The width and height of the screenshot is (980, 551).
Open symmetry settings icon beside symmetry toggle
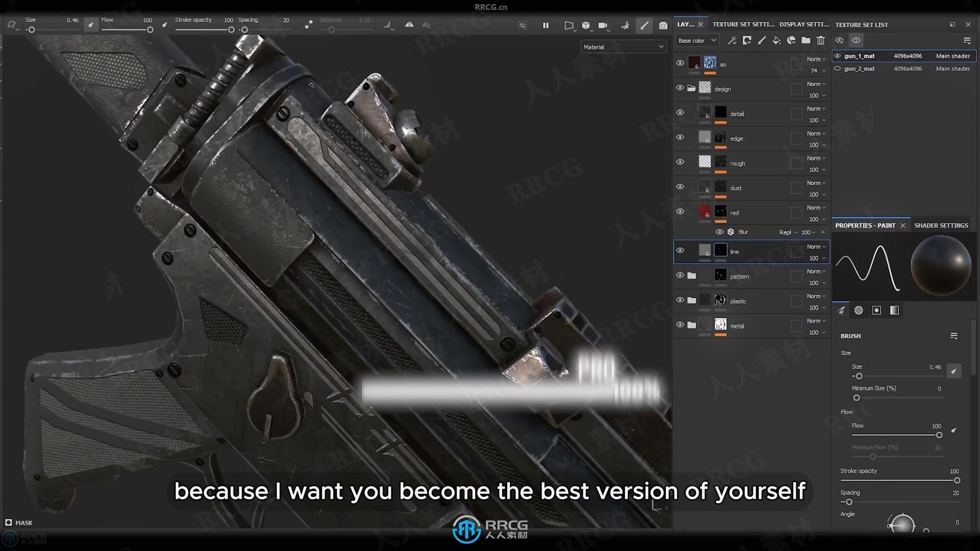(x=426, y=25)
